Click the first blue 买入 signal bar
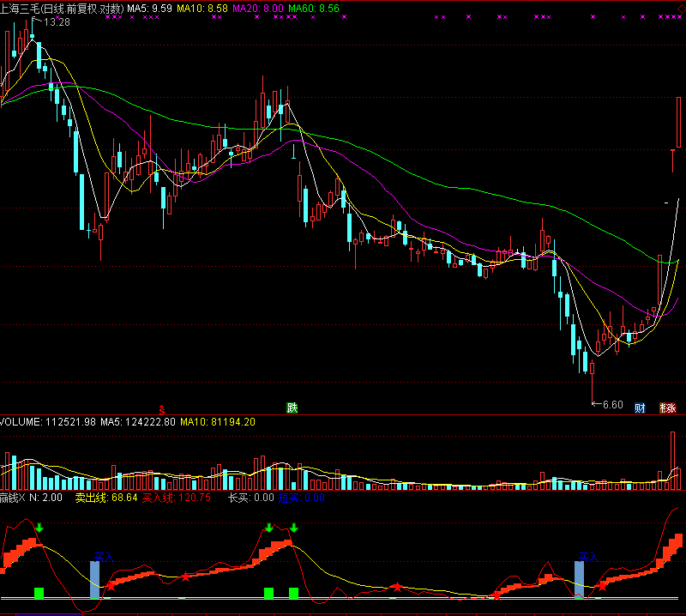686x616 pixels. click(95, 578)
